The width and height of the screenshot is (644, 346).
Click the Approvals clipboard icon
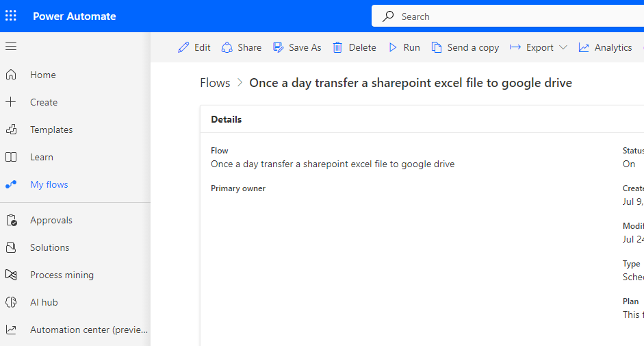click(12, 220)
